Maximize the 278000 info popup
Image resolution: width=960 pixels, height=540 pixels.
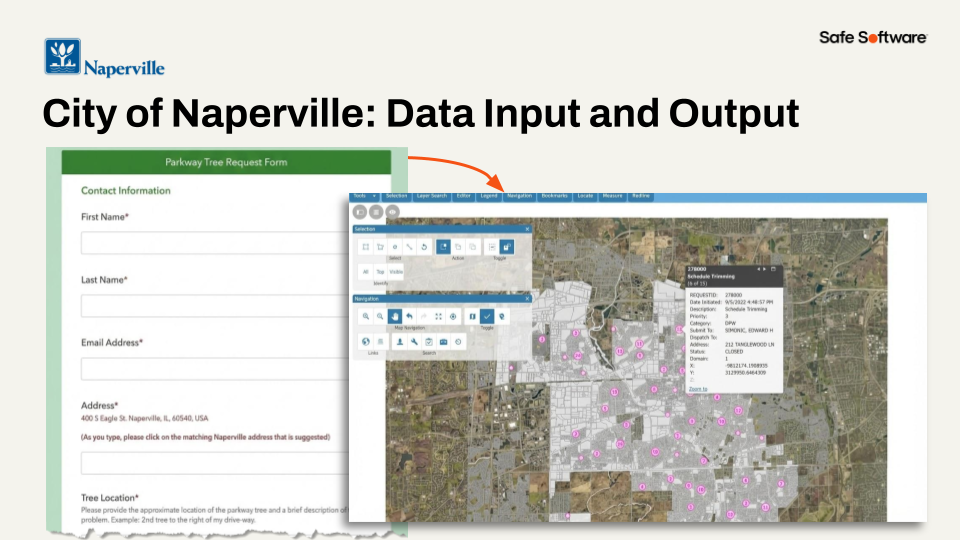(x=773, y=269)
